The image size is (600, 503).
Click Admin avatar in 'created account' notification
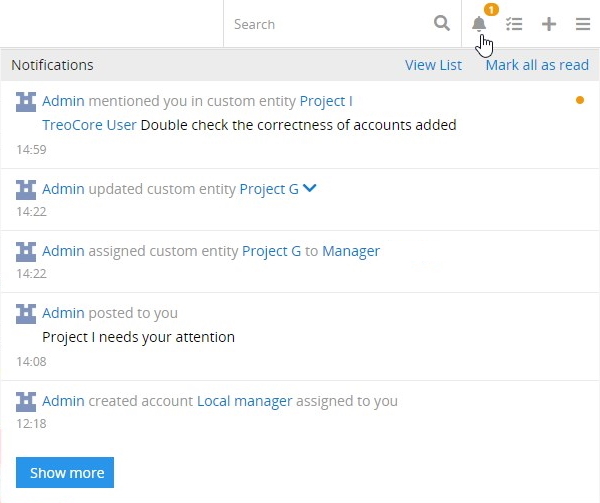[x=26, y=401]
